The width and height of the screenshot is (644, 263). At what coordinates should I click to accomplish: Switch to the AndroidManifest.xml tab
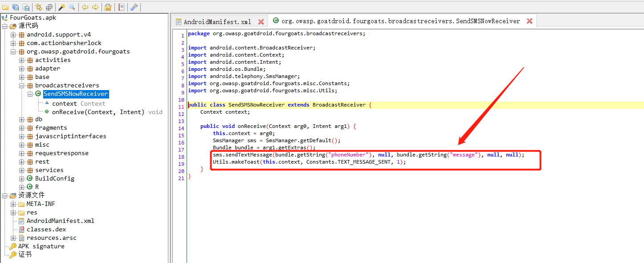point(217,21)
